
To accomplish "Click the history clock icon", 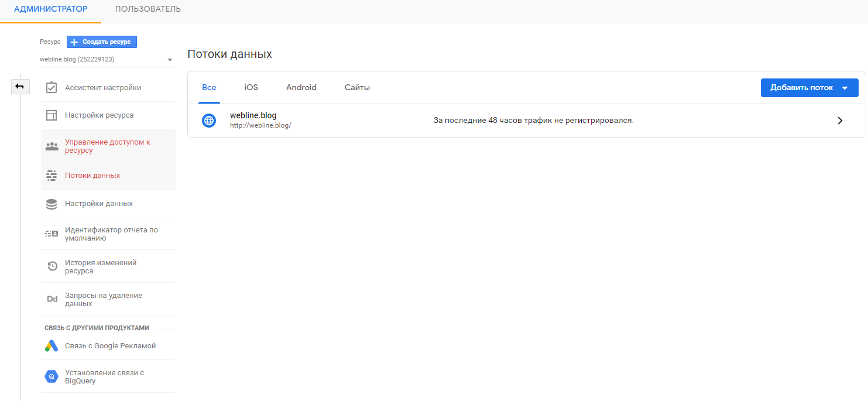I will tap(52, 266).
